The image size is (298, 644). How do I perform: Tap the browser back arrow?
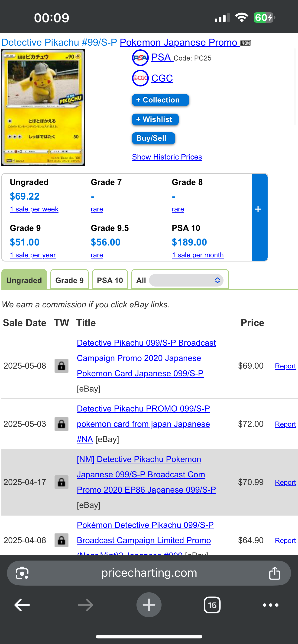click(x=22, y=605)
